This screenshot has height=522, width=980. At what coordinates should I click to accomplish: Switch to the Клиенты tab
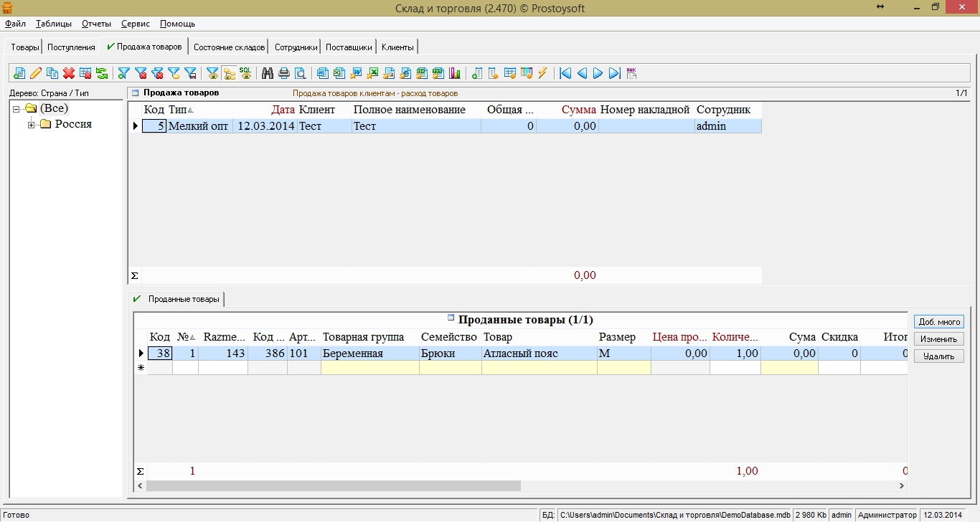[397, 47]
